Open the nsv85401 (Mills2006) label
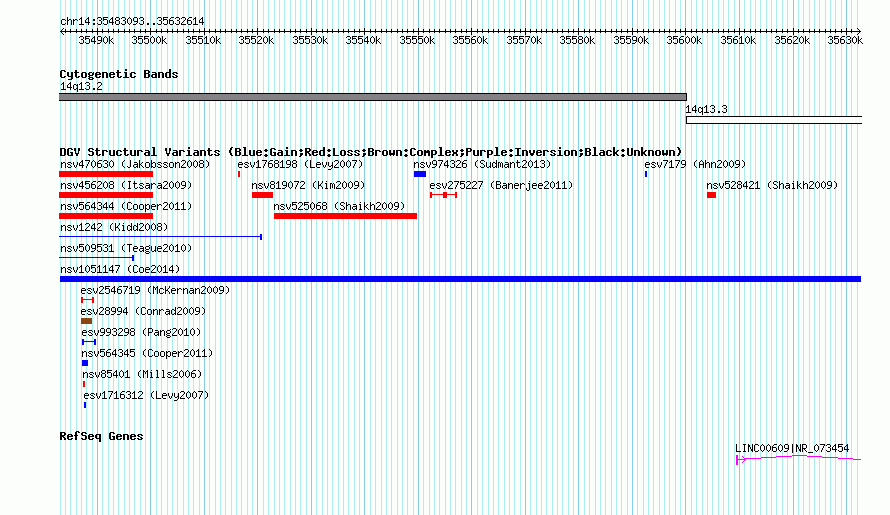 coord(142,374)
